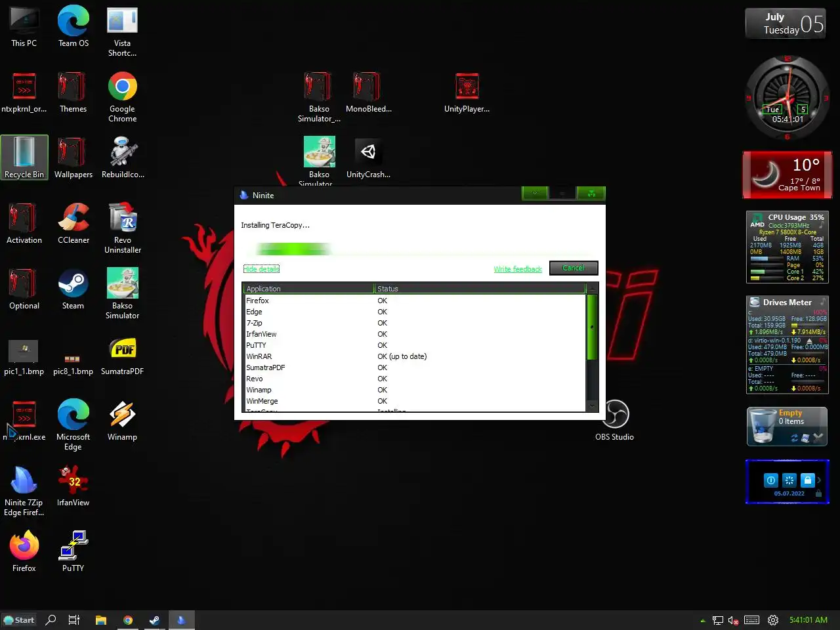Image resolution: width=840 pixels, height=630 pixels.
Task: Click the Status column header
Action: (480, 289)
